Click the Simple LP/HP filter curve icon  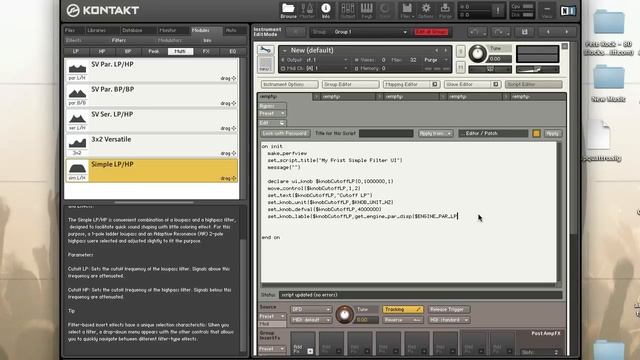pyautogui.click(x=77, y=168)
